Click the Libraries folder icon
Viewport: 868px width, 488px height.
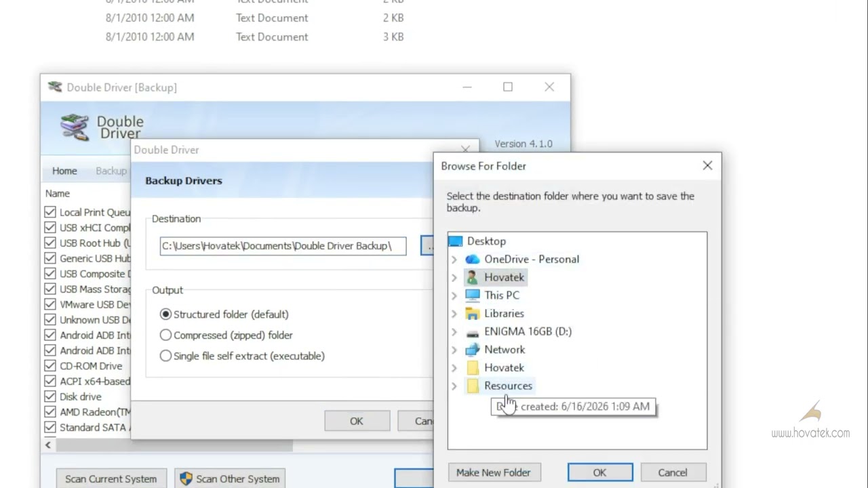pyautogui.click(x=473, y=314)
